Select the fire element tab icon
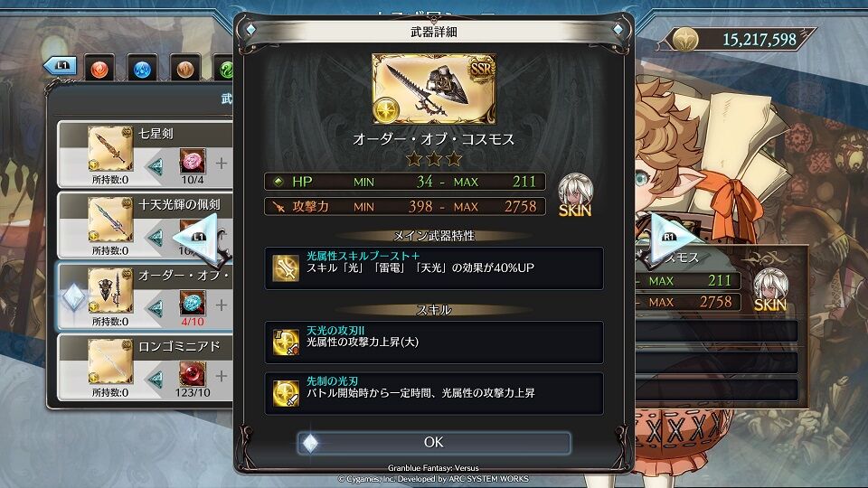Screen dimensions: 868x488 tap(99, 69)
